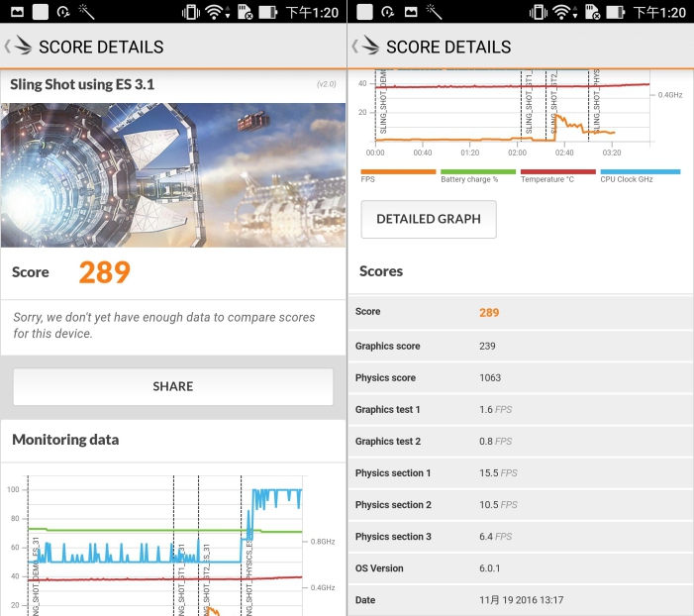Tap the 3DMark back logo on right screen
This screenshot has height=616, width=694.
(x=367, y=47)
